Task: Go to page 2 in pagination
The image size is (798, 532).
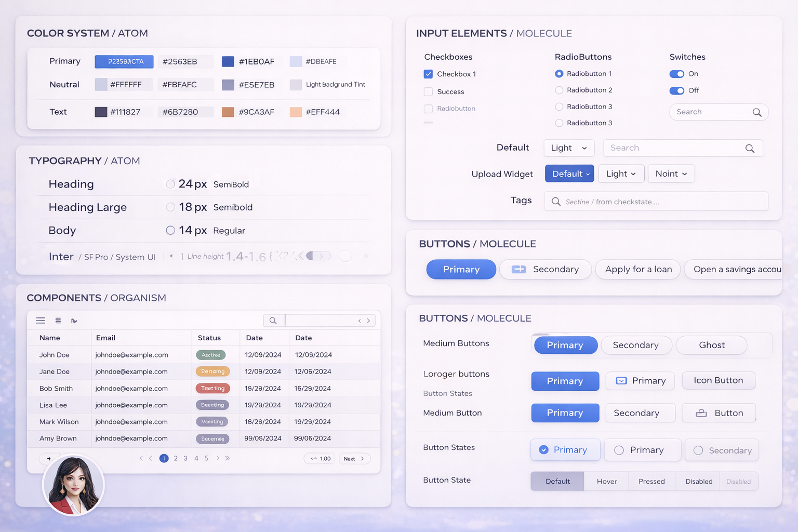Action: tap(176, 458)
